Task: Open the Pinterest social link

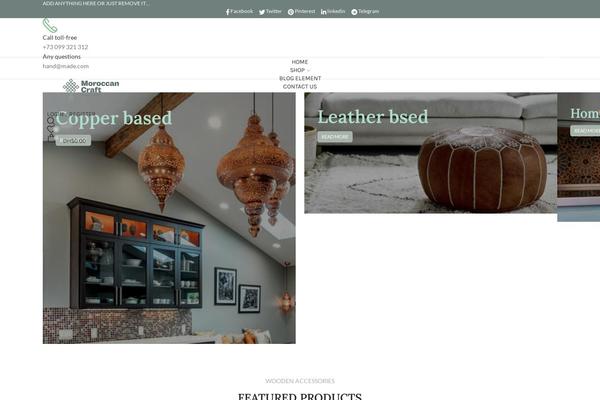Action: click(x=302, y=11)
